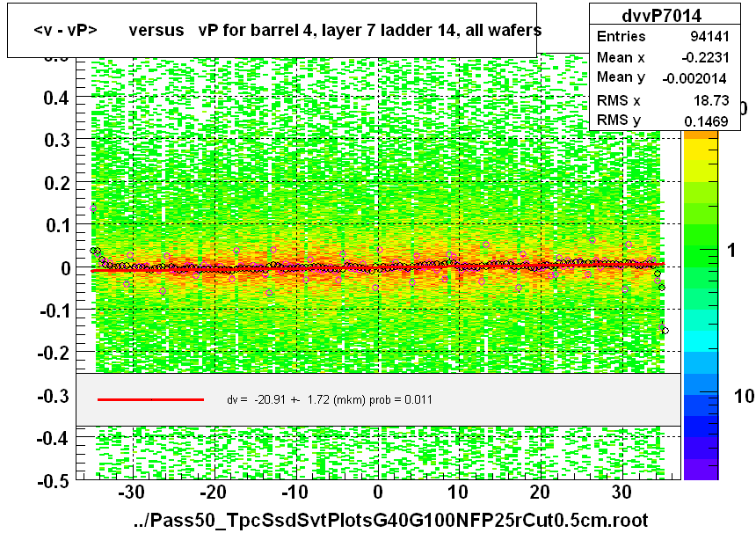
Task: Click the x-axis file name label
Action: click(390, 521)
